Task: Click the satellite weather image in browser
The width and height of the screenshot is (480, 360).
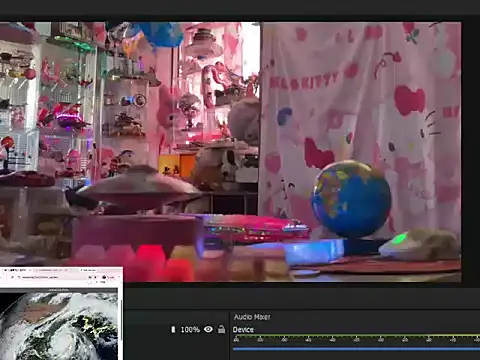Action: click(59, 326)
